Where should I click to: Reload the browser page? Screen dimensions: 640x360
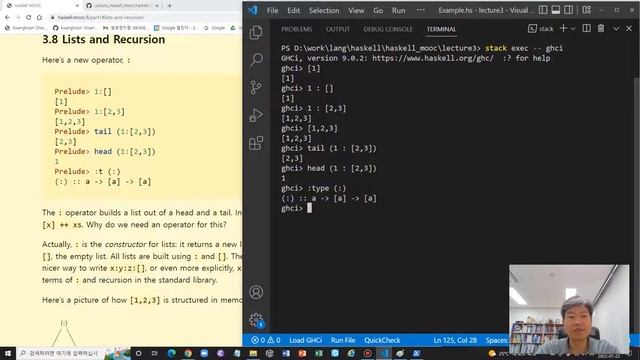[x=29, y=18]
